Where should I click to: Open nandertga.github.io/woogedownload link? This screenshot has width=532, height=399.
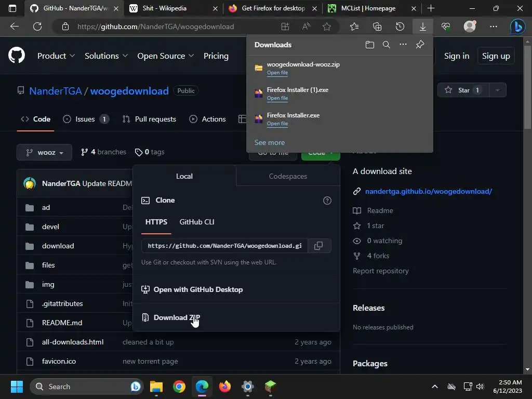(428, 191)
